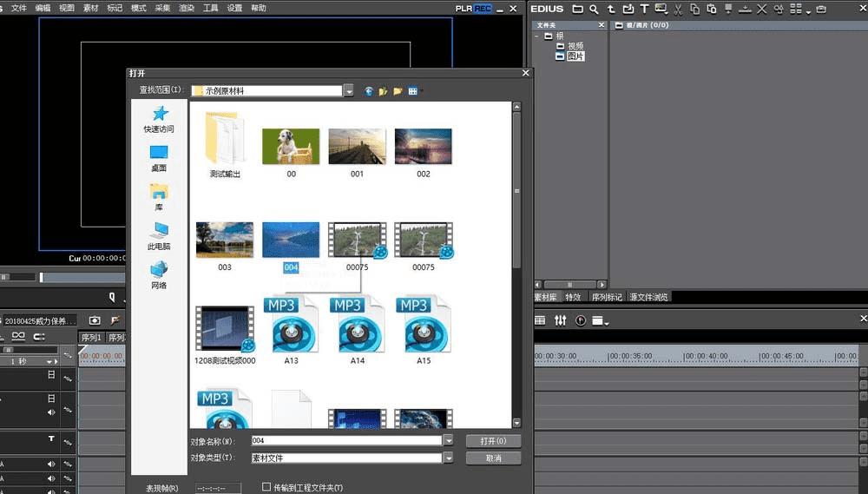Enable 传输到工程文件夹 checkbox
This screenshot has width=868, height=494.
point(266,487)
